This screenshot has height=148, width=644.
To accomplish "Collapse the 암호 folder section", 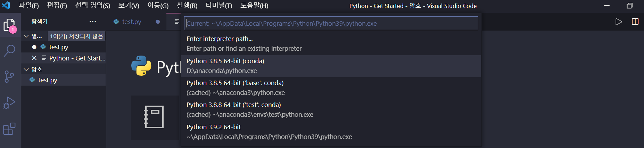I will tap(26, 69).
